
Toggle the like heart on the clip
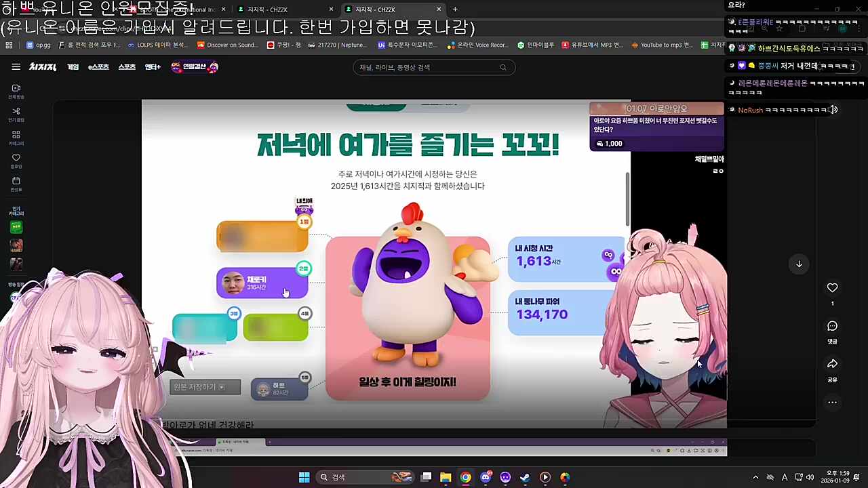tap(832, 287)
